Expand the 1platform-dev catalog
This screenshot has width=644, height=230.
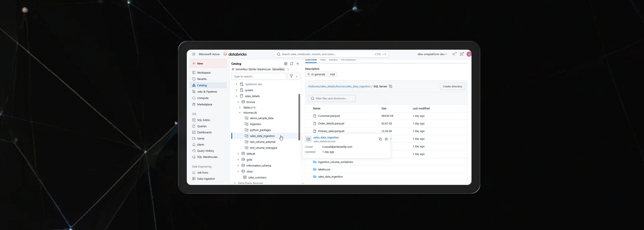[x=236, y=84]
